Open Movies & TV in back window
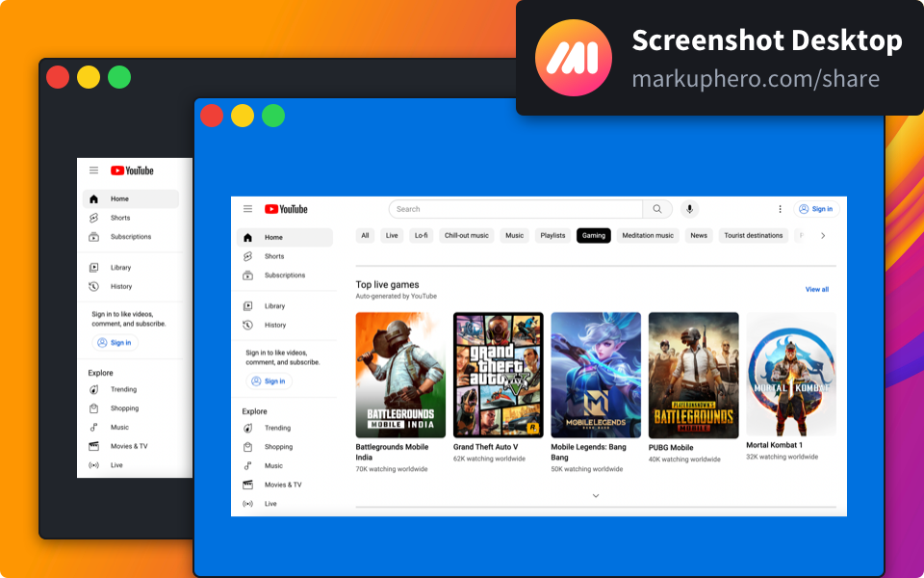The height and width of the screenshot is (578, 924). pyautogui.click(x=131, y=446)
